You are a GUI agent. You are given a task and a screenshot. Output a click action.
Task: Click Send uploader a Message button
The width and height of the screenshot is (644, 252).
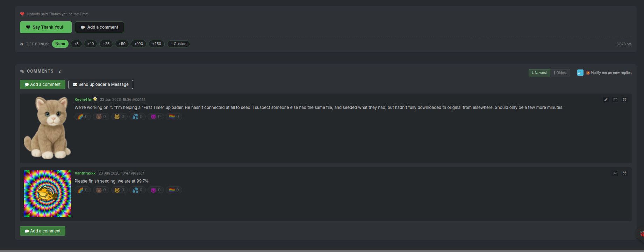(x=101, y=84)
